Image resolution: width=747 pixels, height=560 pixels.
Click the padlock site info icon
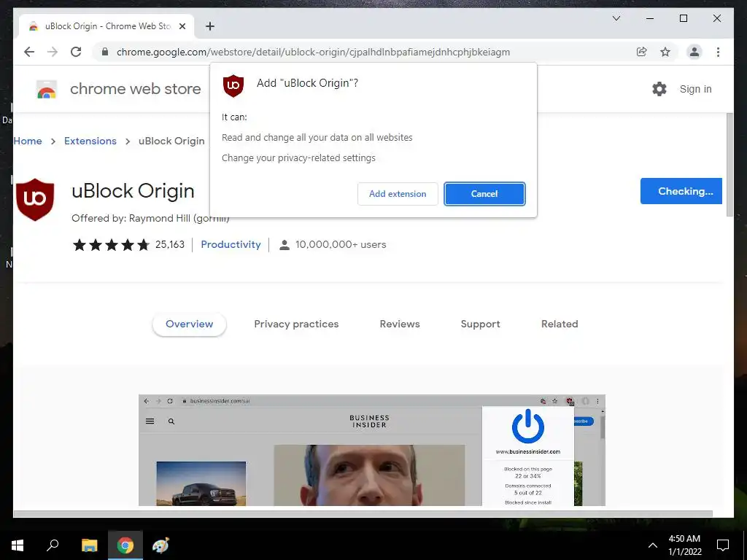pyautogui.click(x=105, y=52)
